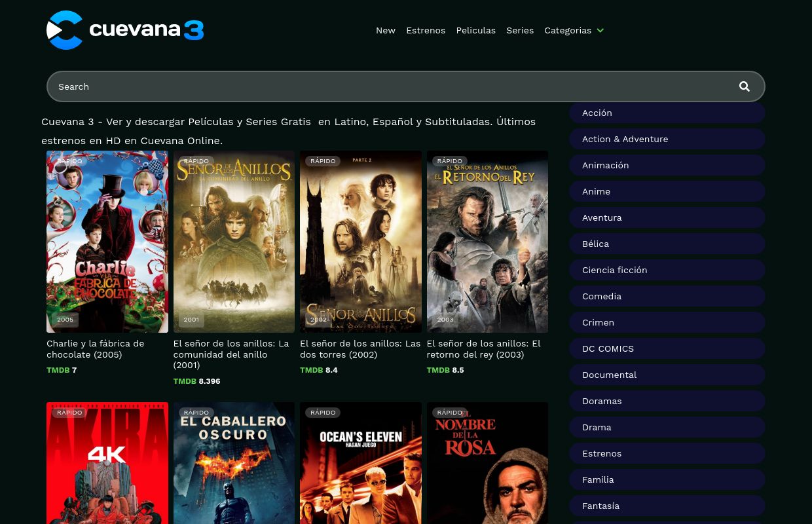Screen dimensions: 812x524
Task: Select the Drama category
Action: (667, 427)
